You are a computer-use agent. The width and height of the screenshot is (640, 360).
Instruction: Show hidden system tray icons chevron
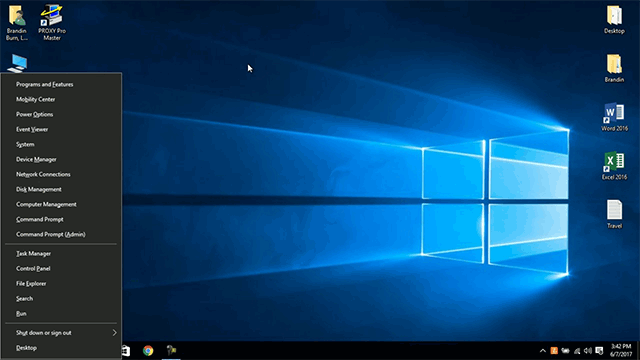point(542,351)
